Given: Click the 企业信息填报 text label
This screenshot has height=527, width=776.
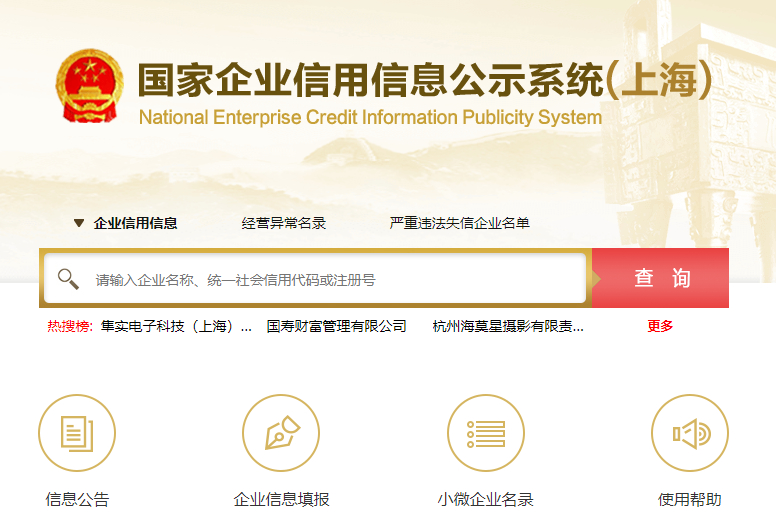Looking at the screenshot, I should click(281, 499).
